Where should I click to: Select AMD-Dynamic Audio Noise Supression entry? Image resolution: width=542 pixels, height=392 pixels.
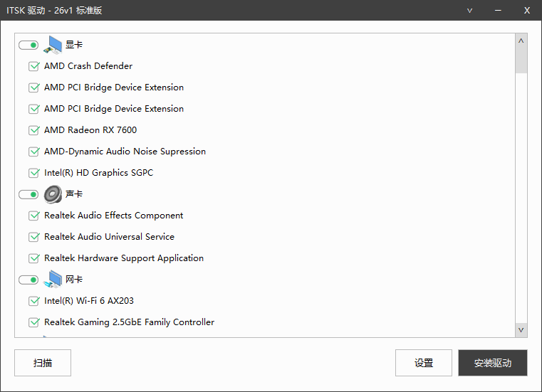click(125, 152)
